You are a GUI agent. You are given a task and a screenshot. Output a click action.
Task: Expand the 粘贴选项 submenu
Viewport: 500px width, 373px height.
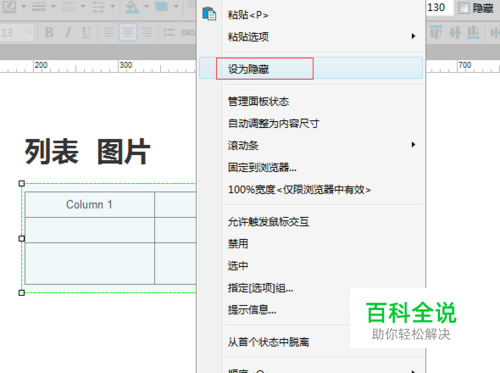[311, 36]
